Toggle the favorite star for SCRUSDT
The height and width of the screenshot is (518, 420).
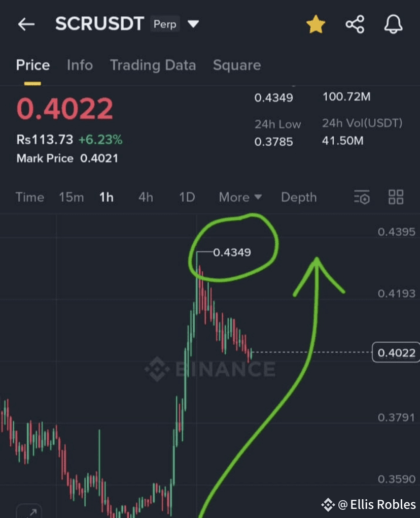pos(316,24)
